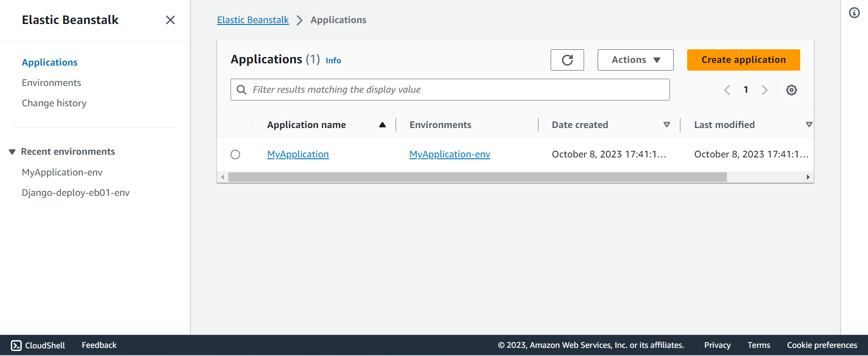The image size is (868, 356).
Task: Click Create application button
Action: [x=743, y=60]
